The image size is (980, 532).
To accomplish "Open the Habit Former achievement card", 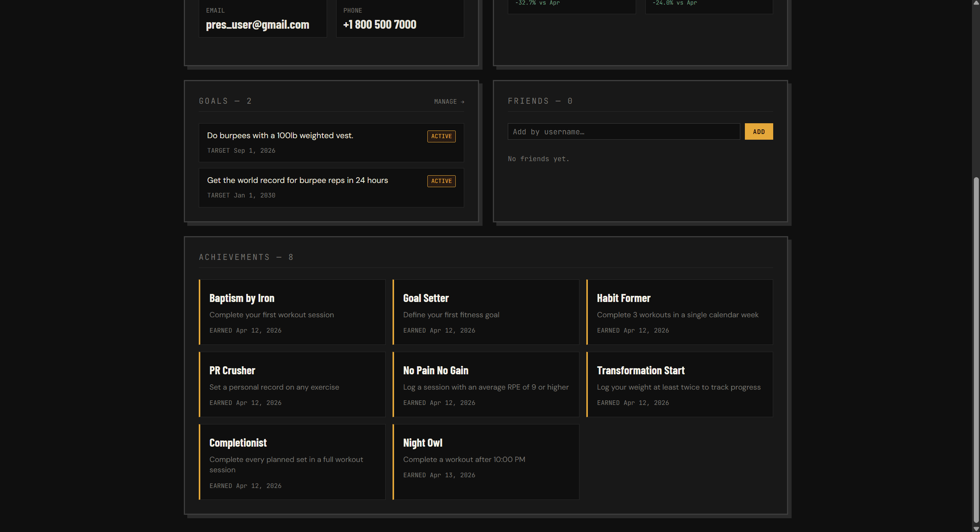I will click(x=680, y=312).
